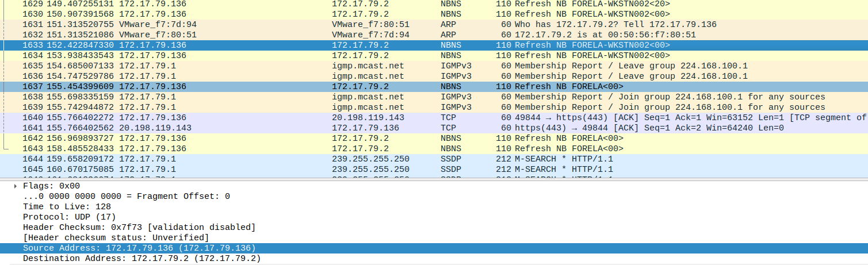Select Header Checksum: 0x7f73 field
Viewport: 868px width, 265px height.
point(139,227)
